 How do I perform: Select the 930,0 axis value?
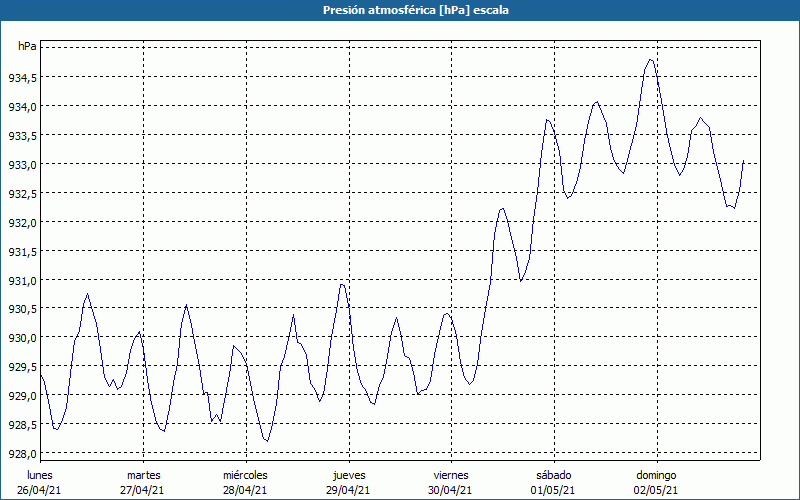point(22,338)
